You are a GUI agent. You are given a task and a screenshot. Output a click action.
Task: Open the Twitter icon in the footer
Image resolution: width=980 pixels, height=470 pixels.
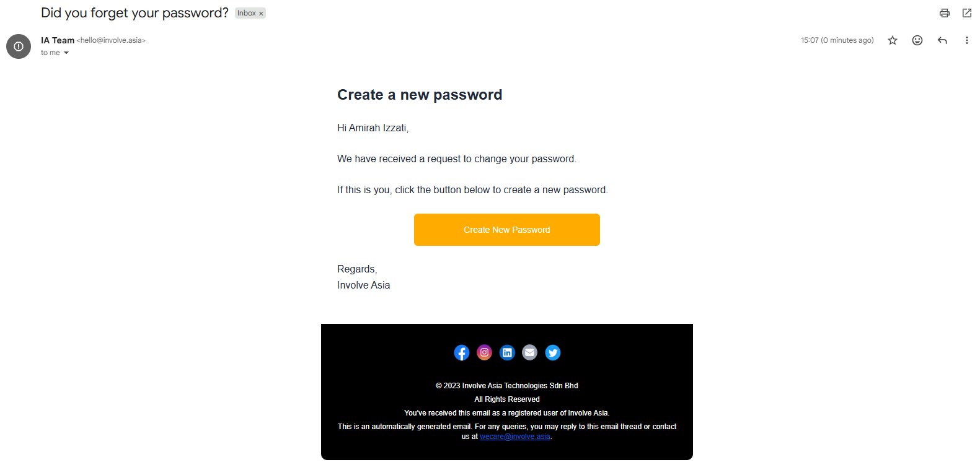[x=552, y=352]
